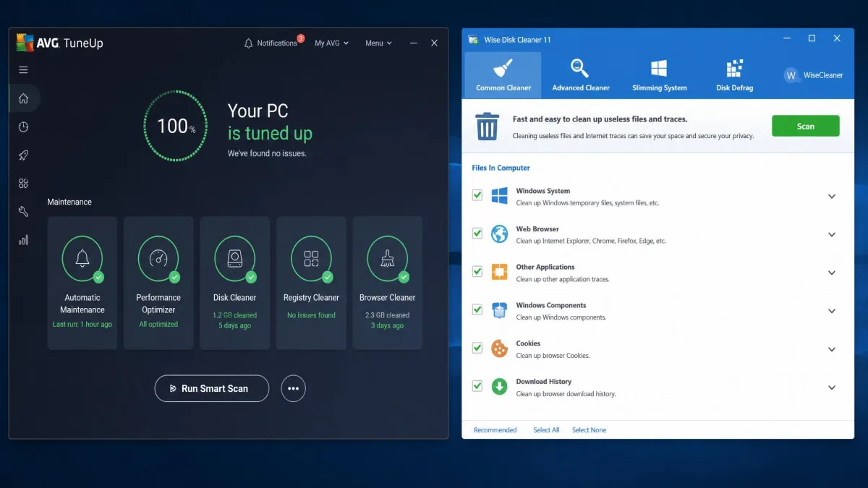Screen dimensions: 868x488
Task: Uncheck the Web Browser checkbox
Action: pos(477,234)
